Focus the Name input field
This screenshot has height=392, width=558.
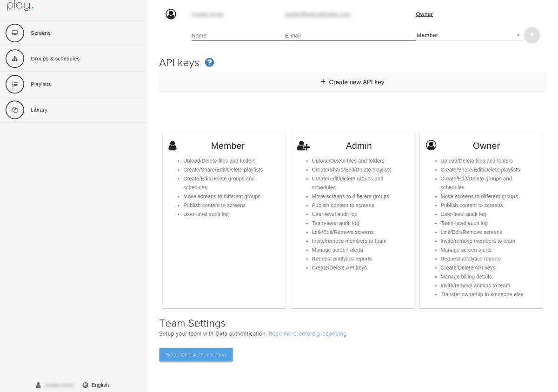238,35
